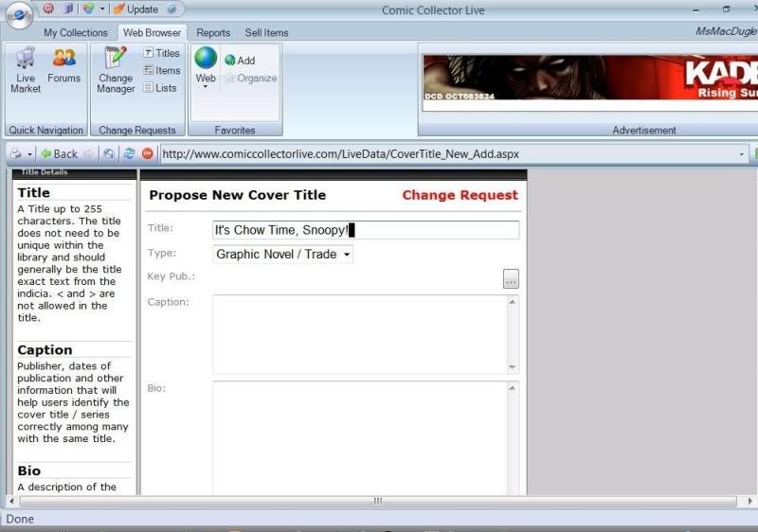
Task: Click the Update button in quick toolbar
Action: pos(135,9)
